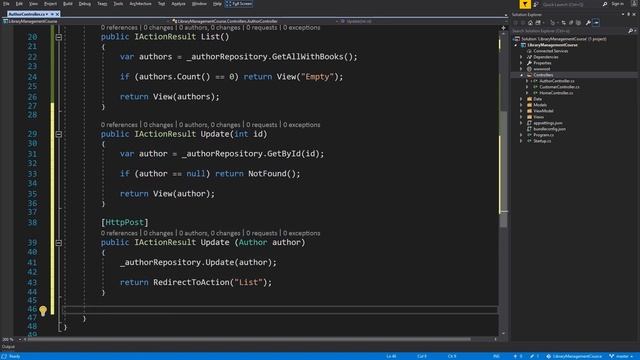Click the Solution Explorer Refresh icon
The width and height of the screenshot is (640, 360).
(571, 22)
